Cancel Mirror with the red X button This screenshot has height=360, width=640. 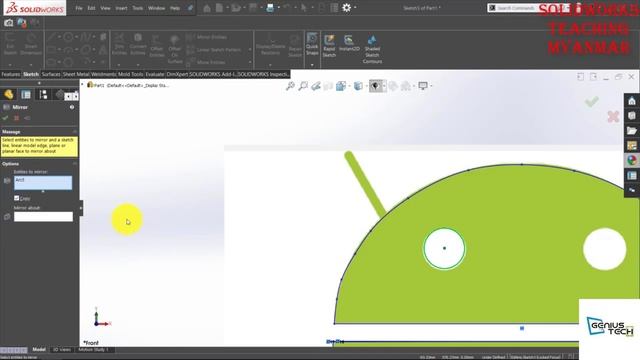pos(16,118)
